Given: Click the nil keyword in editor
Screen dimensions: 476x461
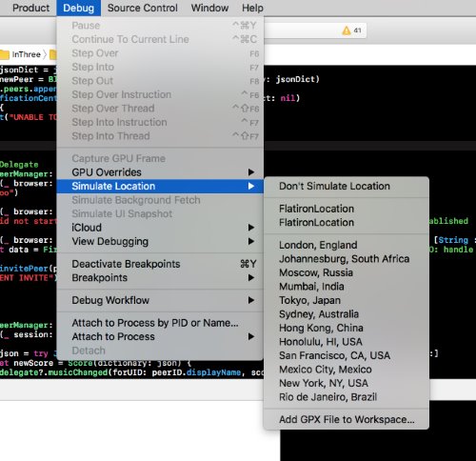Looking at the screenshot, I should [x=288, y=98].
